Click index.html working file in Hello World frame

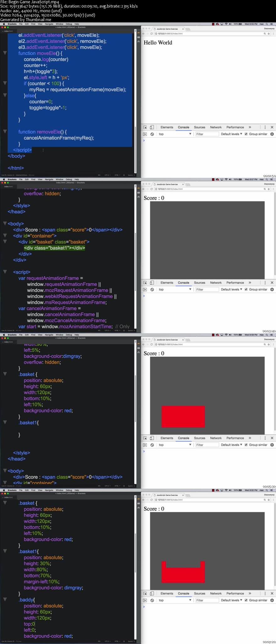pos(8,31)
